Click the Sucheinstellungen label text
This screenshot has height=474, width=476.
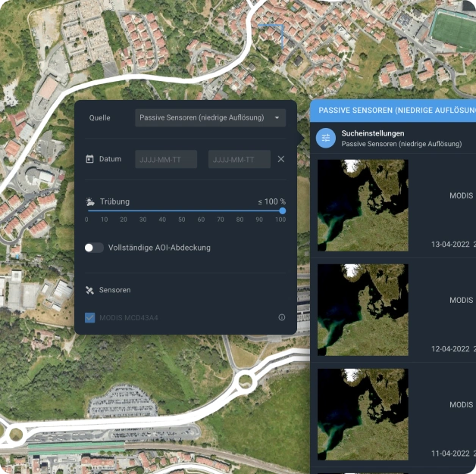[x=373, y=133]
